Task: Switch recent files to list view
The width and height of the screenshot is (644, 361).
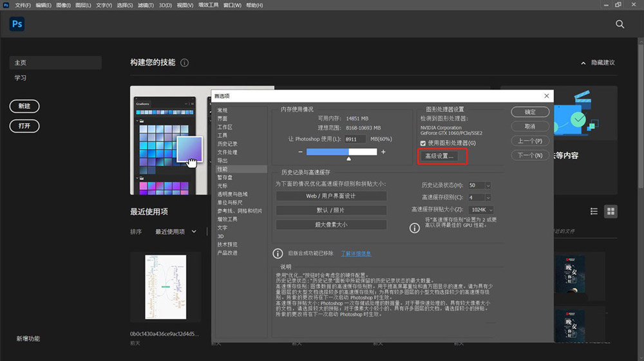Action: pyautogui.click(x=594, y=211)
